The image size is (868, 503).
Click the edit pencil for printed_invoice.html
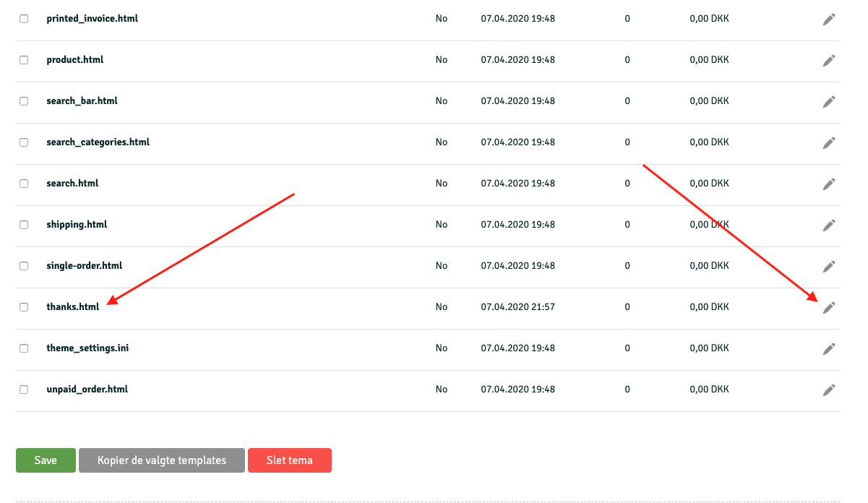(x=829, y=20)
